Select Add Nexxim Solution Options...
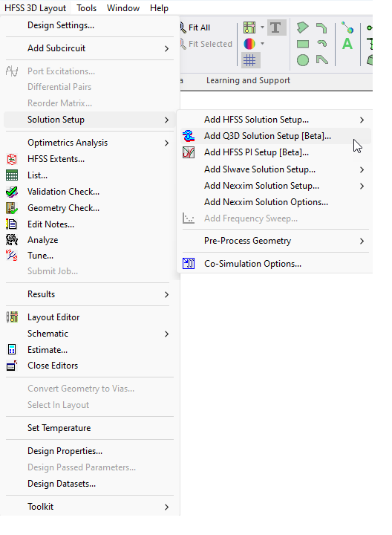This screenshot has width=392, height=535. (275, 202)
